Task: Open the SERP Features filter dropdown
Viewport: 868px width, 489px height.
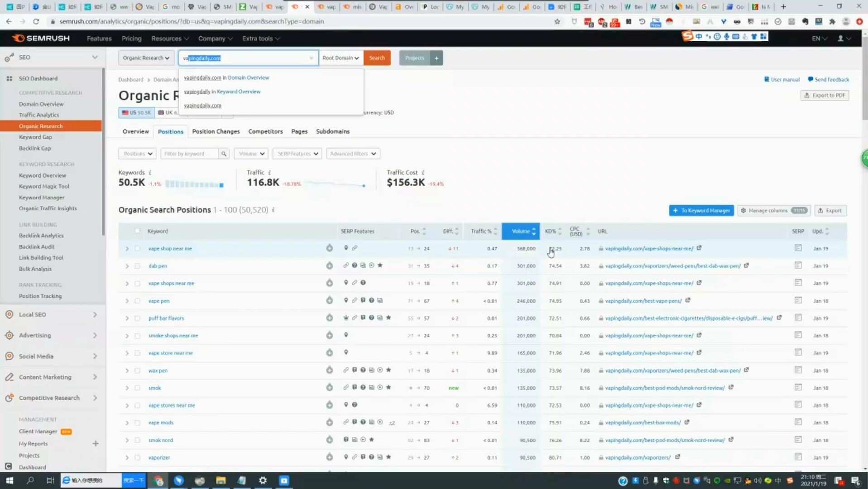Action: [297, 154]
